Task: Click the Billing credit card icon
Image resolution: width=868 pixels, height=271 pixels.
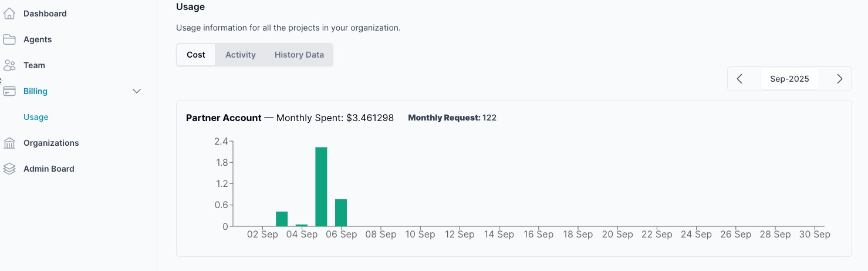Action: 9,91
